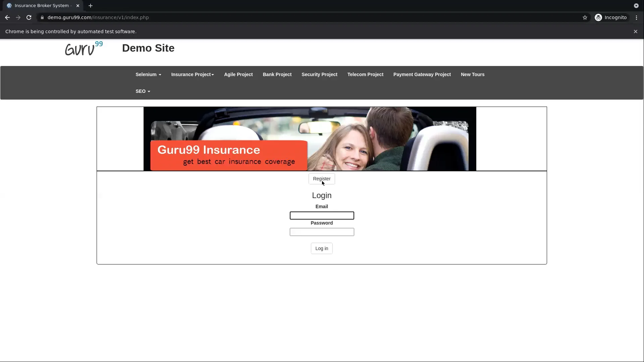The height and width of the screenshot is (362, 644).
Task: Select Agile Project from the navigation
Action: point(238,74)
